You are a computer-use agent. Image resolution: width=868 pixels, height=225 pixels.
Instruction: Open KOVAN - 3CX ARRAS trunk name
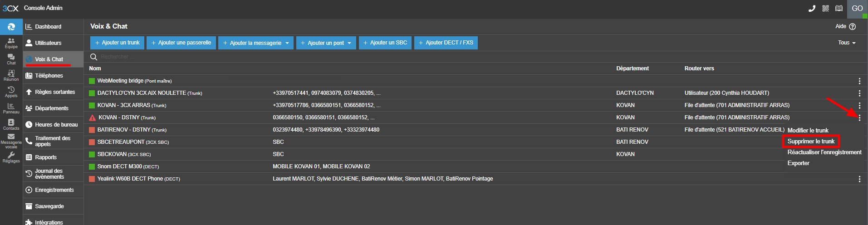point(132,105)
